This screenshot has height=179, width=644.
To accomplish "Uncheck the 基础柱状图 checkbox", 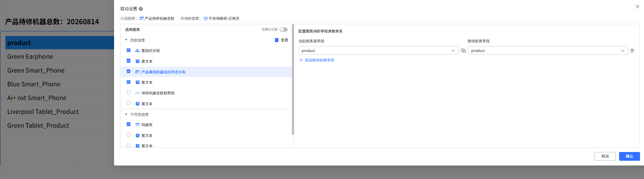I will point(128,50).
